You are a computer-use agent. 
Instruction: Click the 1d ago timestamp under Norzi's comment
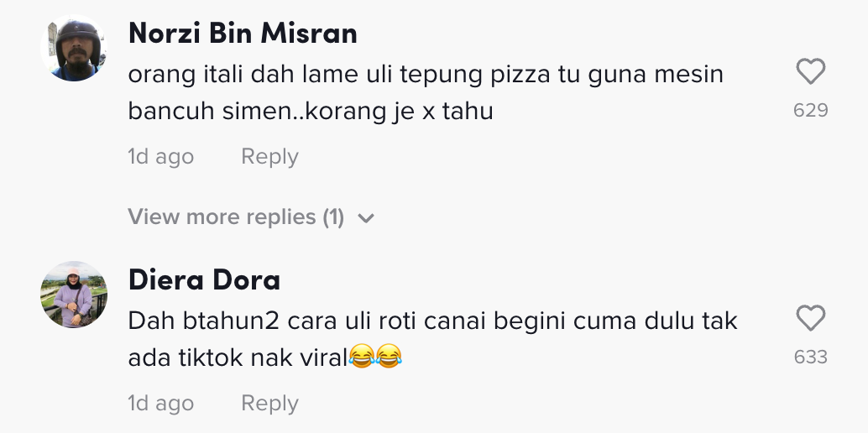(x=160, y=157)
